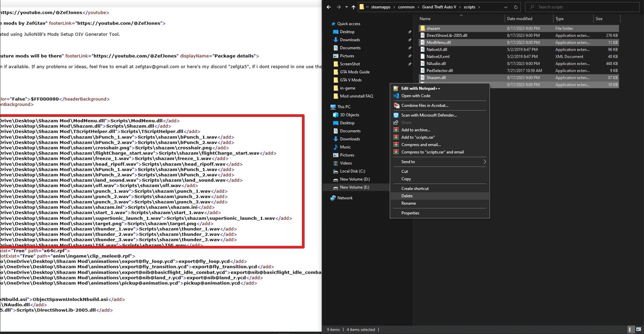Image resolution: width=644 pixels, height=334 pixels.
Task: Click the WinRAR Add to archive icon
Action: pyautogui.click(x=395, y=130)
